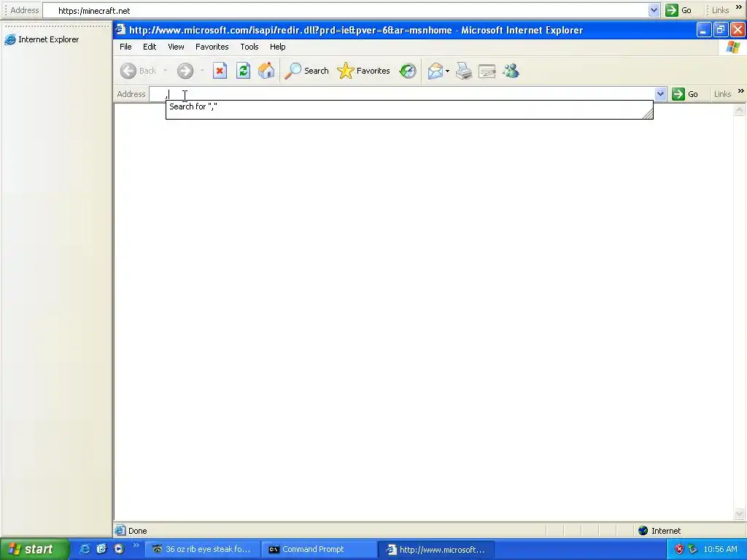
Task: Click the Refresh page icon
Action: 244,71
